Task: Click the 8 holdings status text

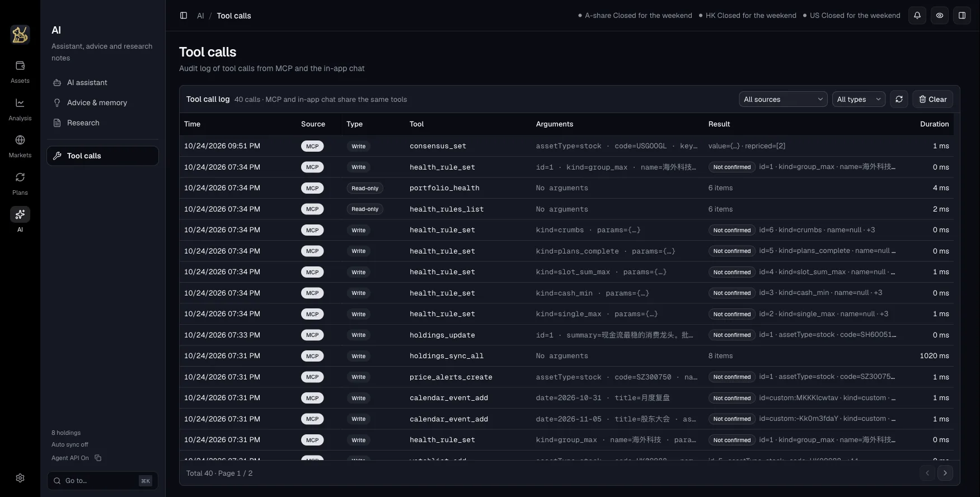Action: [66, 433]
